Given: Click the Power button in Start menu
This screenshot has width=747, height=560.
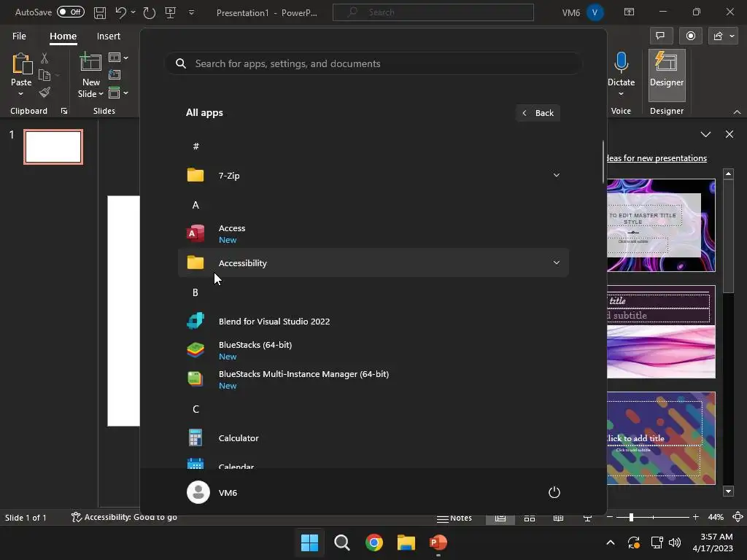Looking at the screenshot, I should [x=554, y=492].
